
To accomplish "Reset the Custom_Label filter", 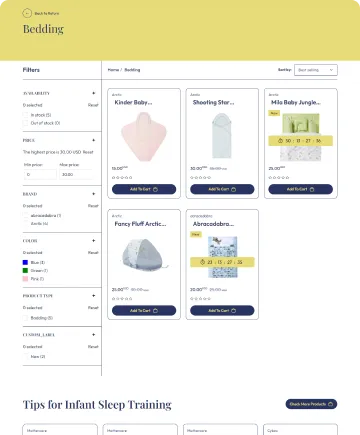I will (x=93, y=347).
